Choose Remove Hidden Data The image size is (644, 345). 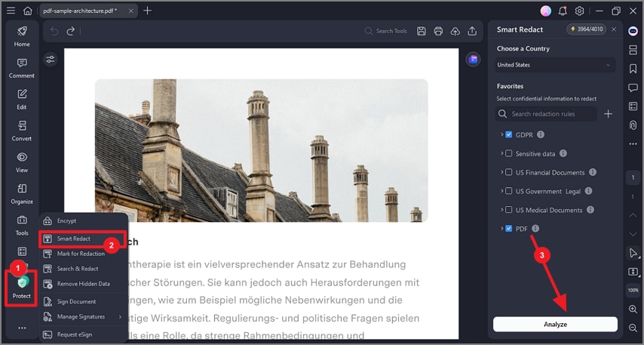pyautogui.click(x=84, y=284)
